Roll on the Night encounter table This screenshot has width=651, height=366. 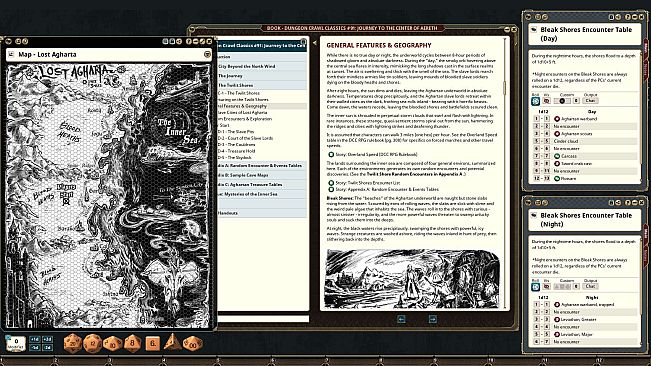(536, 286)
